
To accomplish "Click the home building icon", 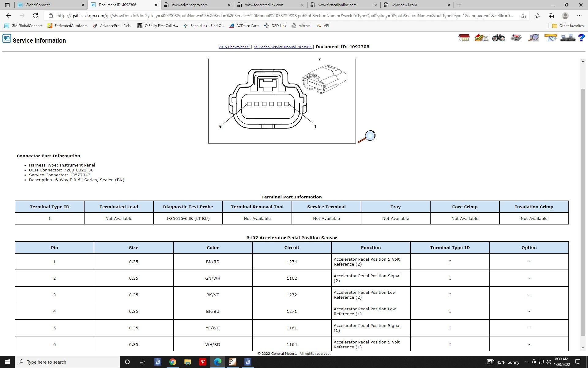I will point(464,38).
